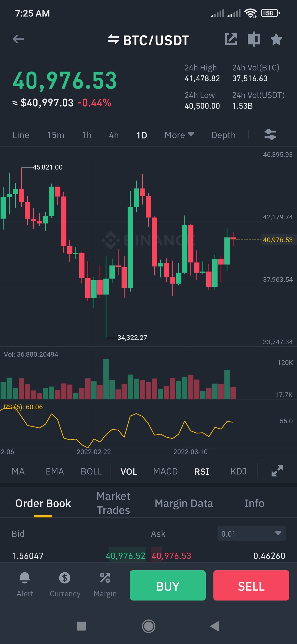The height and width of the screenshot is (644, 297).
Task: Toggle the RSI indicator
Action: tap(202, 471)
